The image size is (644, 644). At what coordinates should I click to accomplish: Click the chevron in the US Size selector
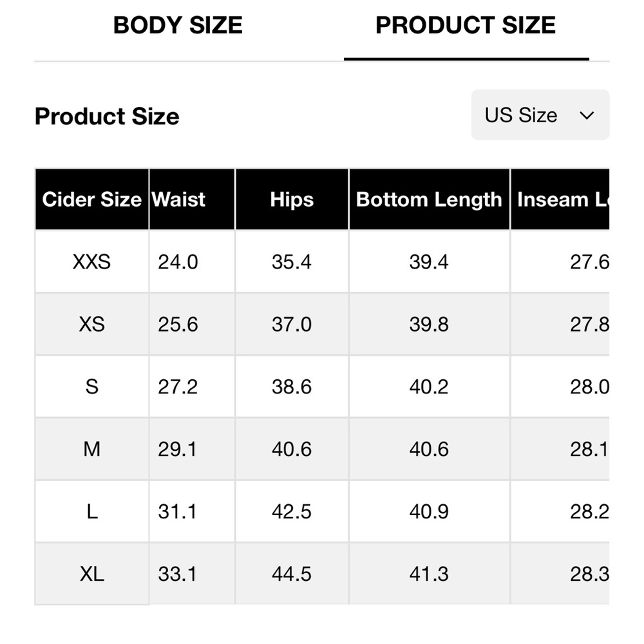(586, 116)
